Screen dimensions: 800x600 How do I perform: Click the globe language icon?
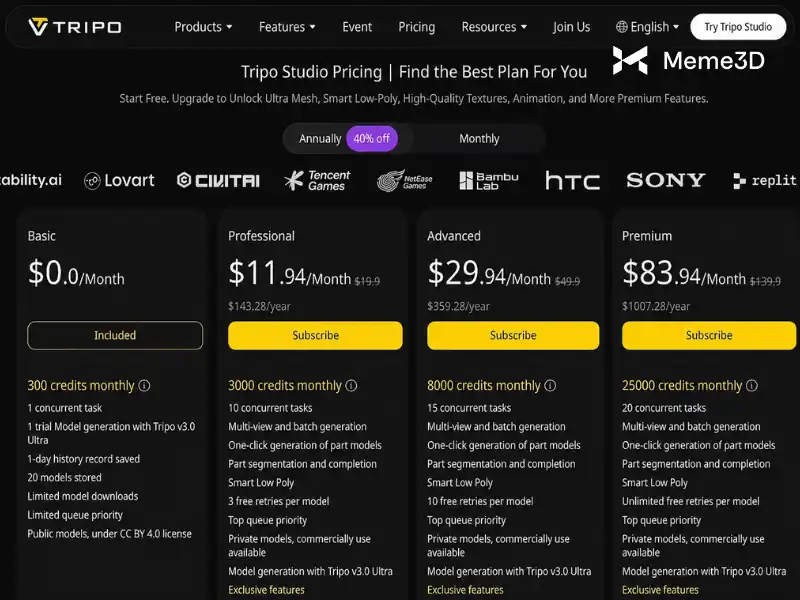tap(621, 27)
